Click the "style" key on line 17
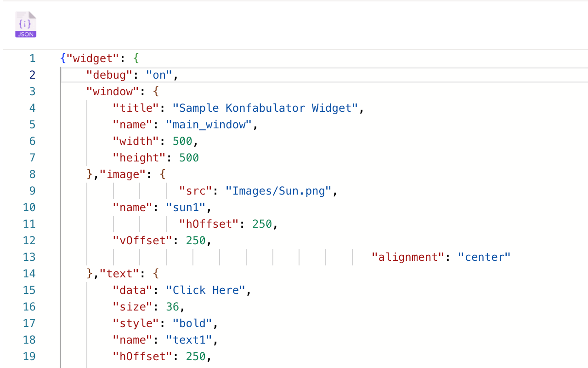Image resolution: width=588 pixels, height=368 pixels. point(136,323)
